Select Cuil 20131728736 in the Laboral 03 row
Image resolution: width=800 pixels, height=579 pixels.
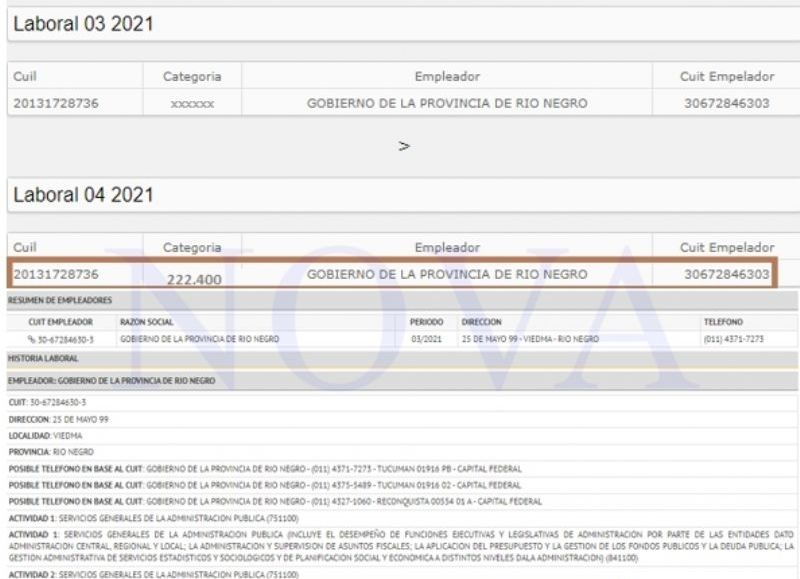(x=56, y=103)
